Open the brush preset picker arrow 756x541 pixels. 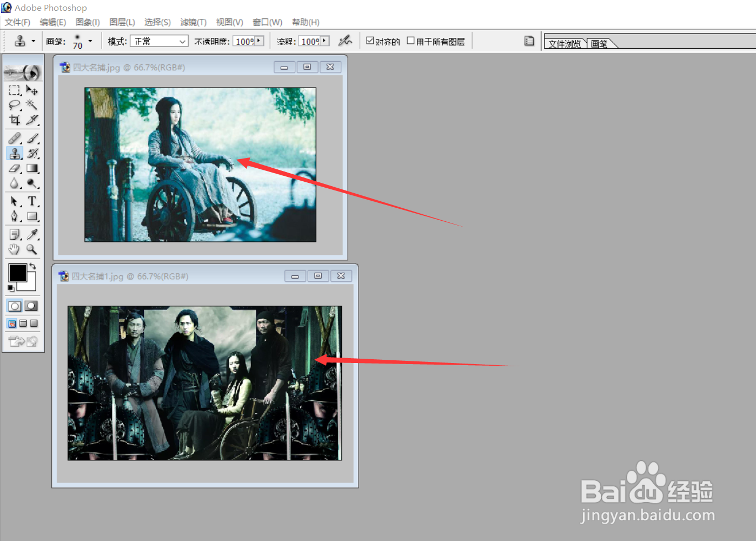90,41
